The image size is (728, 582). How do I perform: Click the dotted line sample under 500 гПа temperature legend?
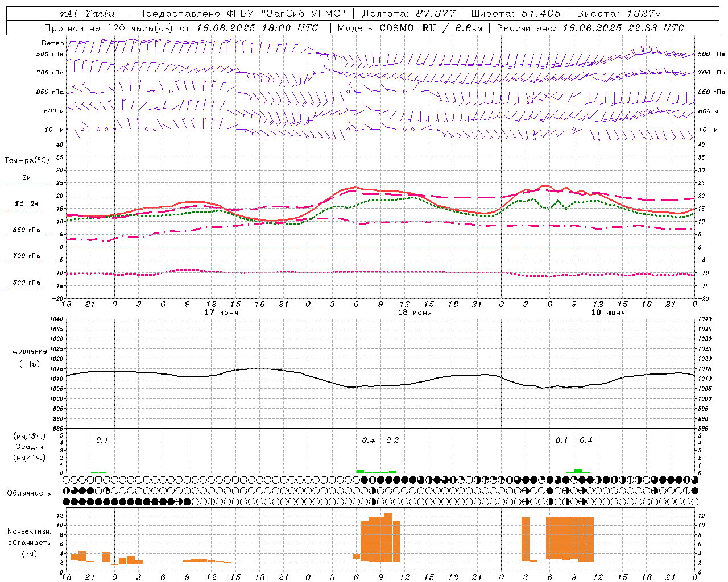click(26, 289)
